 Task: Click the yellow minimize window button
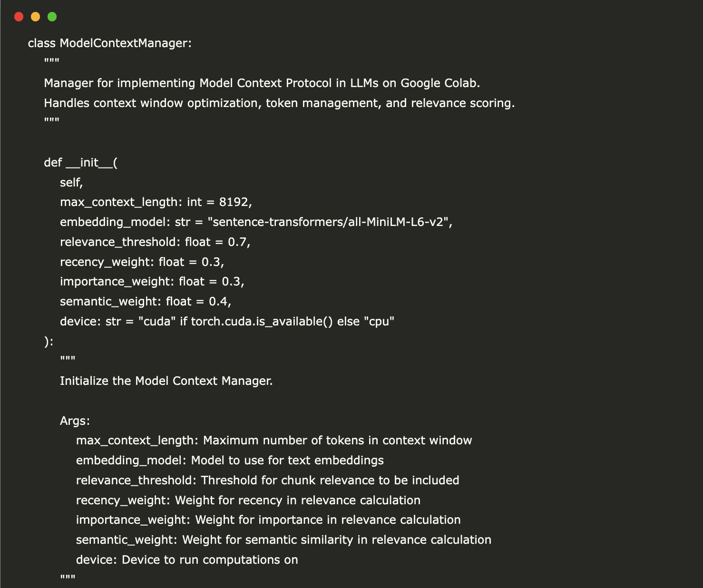[x=35, y=17]
